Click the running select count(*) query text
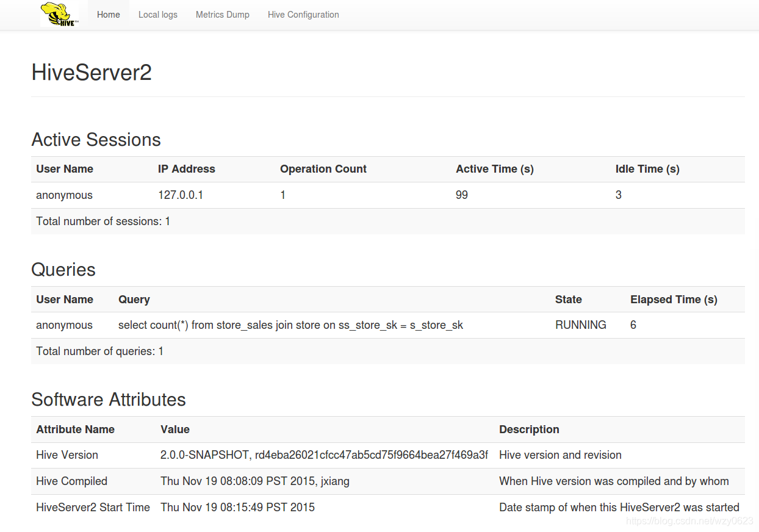759x532 pixels. click(x=290, y=325)
